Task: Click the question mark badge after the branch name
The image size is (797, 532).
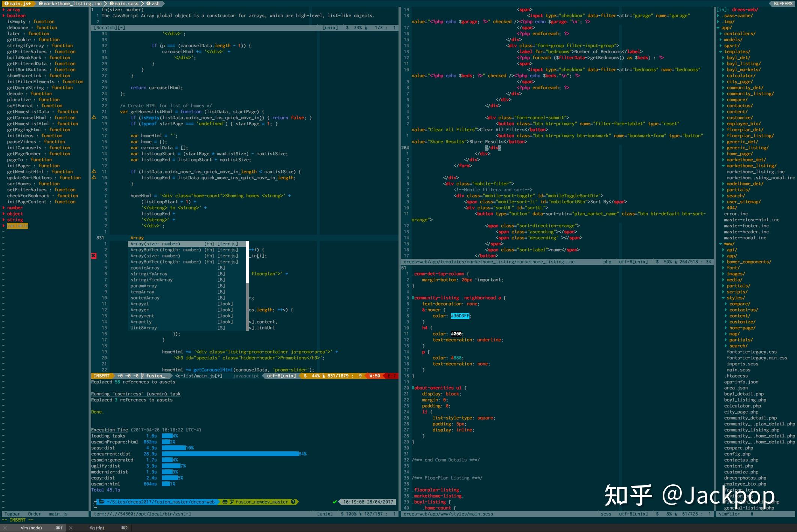Action: coord(293,502)
